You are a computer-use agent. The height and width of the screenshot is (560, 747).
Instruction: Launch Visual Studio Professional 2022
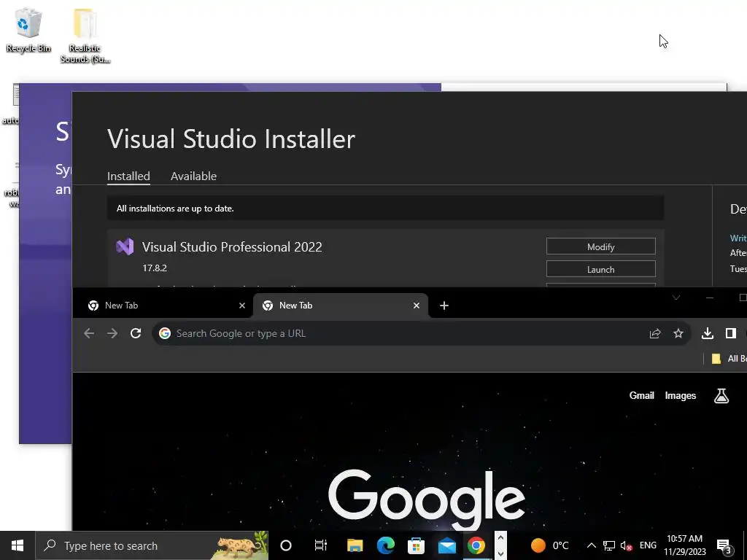coord(601,269)
